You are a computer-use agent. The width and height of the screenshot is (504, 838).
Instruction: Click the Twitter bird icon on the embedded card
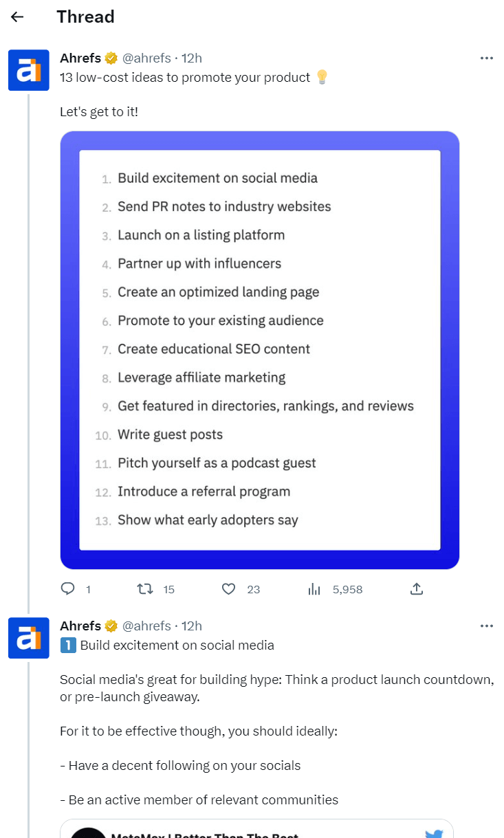tap(434, 833)
